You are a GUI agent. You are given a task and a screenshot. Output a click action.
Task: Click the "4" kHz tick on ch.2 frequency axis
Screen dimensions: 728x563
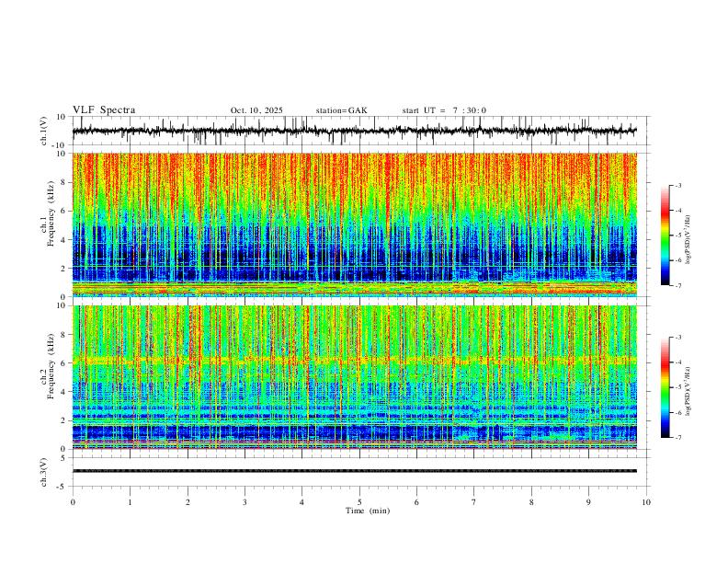pyautogui.click(x=64, y=392)
